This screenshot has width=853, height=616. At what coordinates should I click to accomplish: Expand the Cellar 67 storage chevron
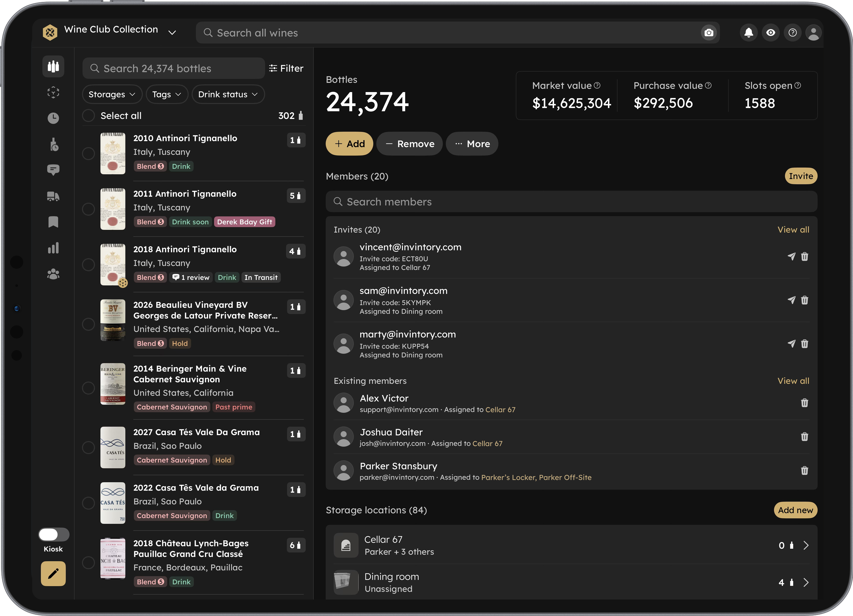click(806, 545)
